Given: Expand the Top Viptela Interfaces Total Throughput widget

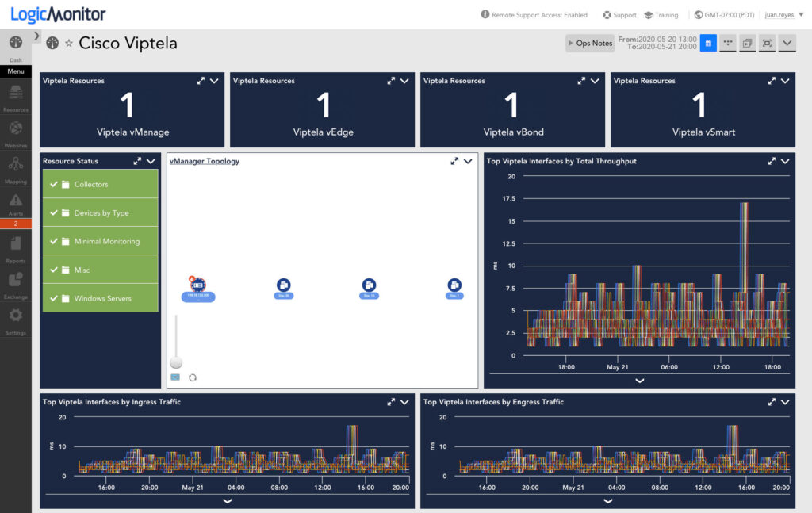Looking at the screenshot, I should [x=770, y=161].
